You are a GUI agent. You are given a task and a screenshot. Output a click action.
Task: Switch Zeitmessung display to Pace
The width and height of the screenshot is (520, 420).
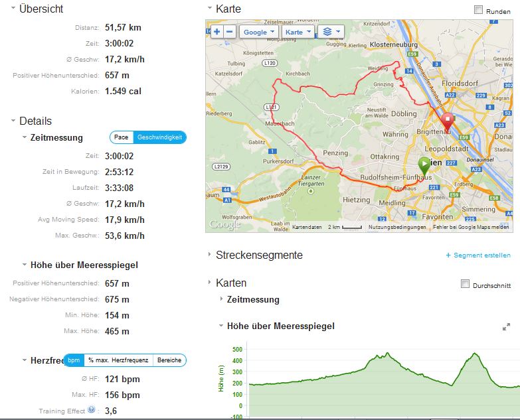pos(122,137)
